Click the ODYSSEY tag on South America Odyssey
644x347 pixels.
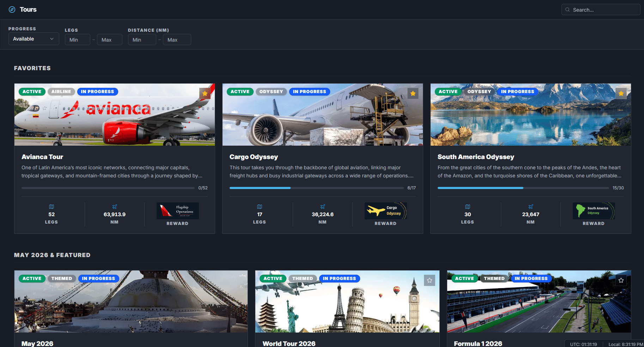479,92
